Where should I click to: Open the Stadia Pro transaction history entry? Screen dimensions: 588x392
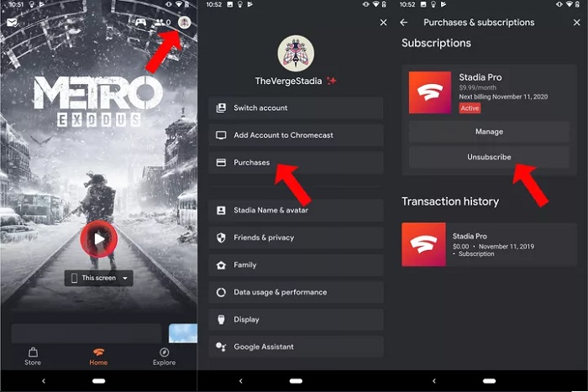click(x=489, y=245)
